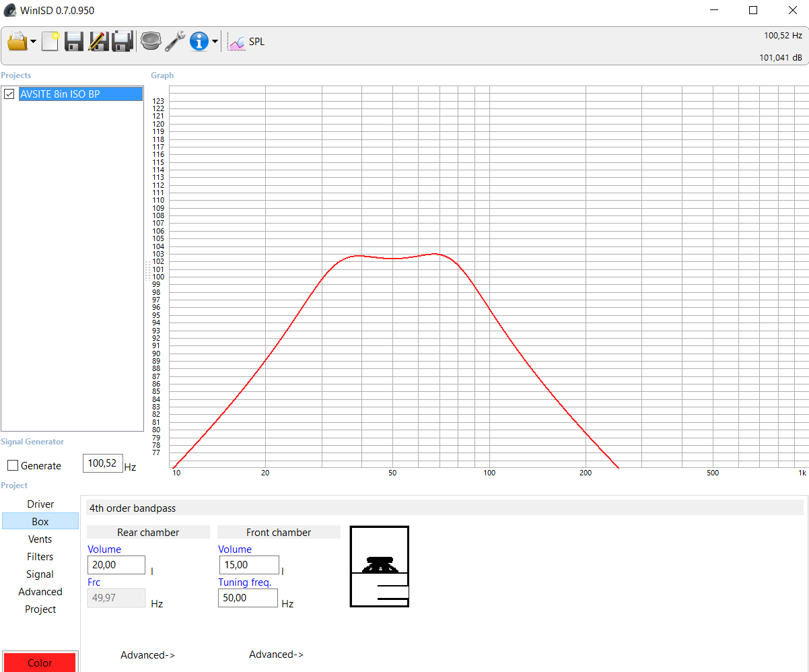This screenshot has height=672, width=809.
Task: Open the SPL graph type selector
Action: pos(246,42)
